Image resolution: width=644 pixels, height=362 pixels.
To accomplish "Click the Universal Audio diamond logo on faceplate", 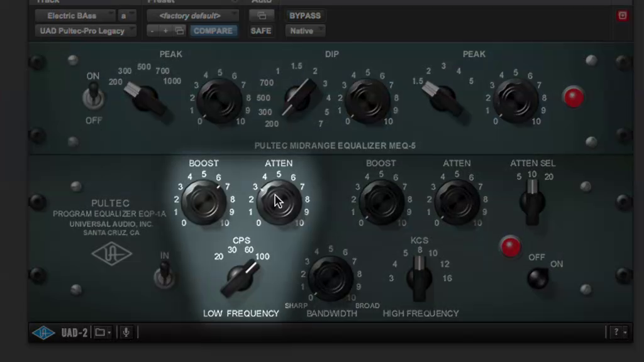I will click(x=112, y=254).
